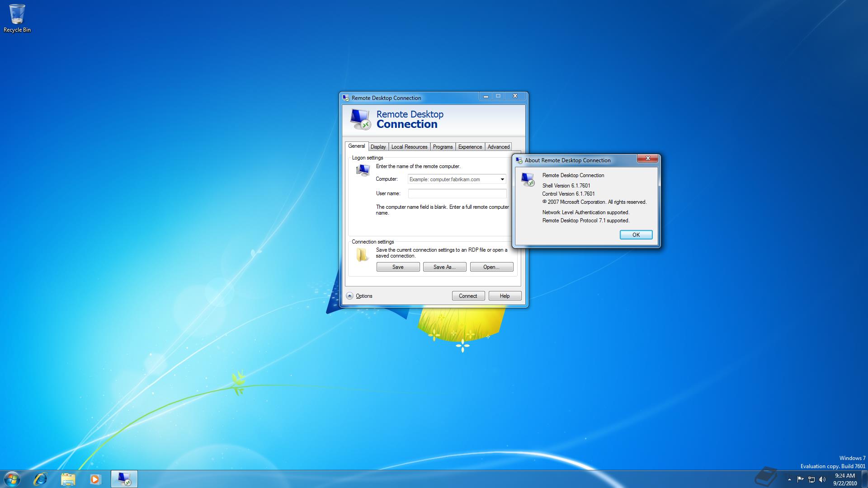Expand the Computer name dropdown
This screenshot has width=868, height=488.
point(502,179)
